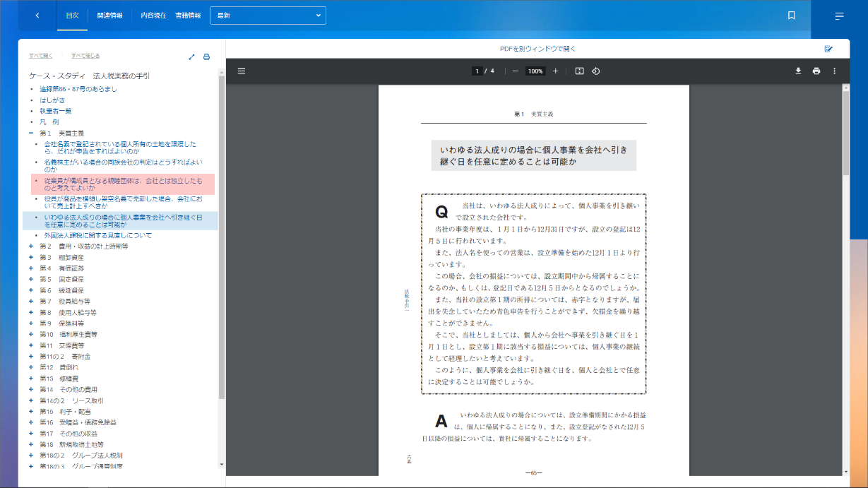The image size is (868, 488).
Task: Open the はしがき entry
Action: [x=52, y=100]
